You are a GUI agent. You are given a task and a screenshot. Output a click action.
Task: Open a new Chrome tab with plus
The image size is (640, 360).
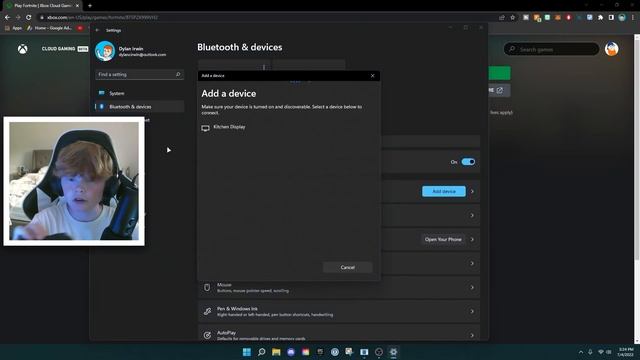pos(90,6)
